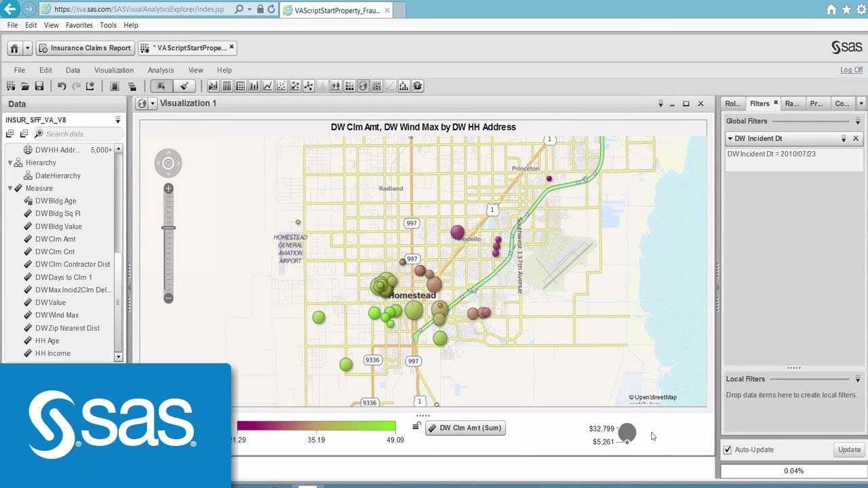868x488 pixels.
Task: Toggle the data brush tool
Action: 183,86
